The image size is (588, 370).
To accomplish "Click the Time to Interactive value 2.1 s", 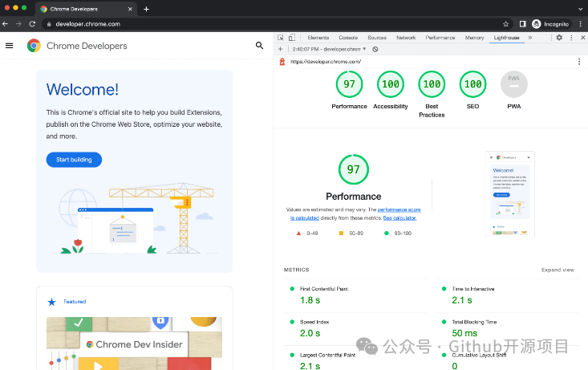I will (462, 300).
